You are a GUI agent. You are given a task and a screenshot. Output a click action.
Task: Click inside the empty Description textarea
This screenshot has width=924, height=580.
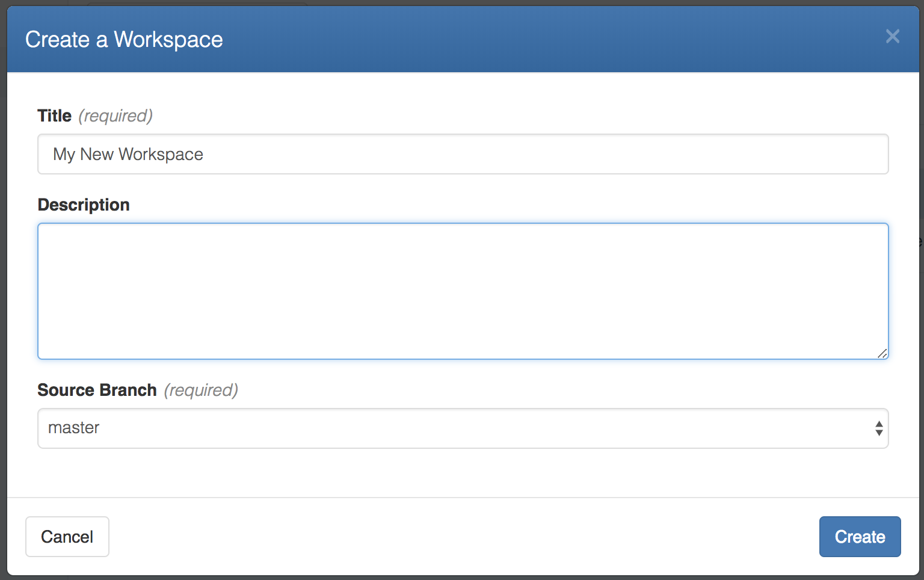pyautogui.click(x=463, y=291)
